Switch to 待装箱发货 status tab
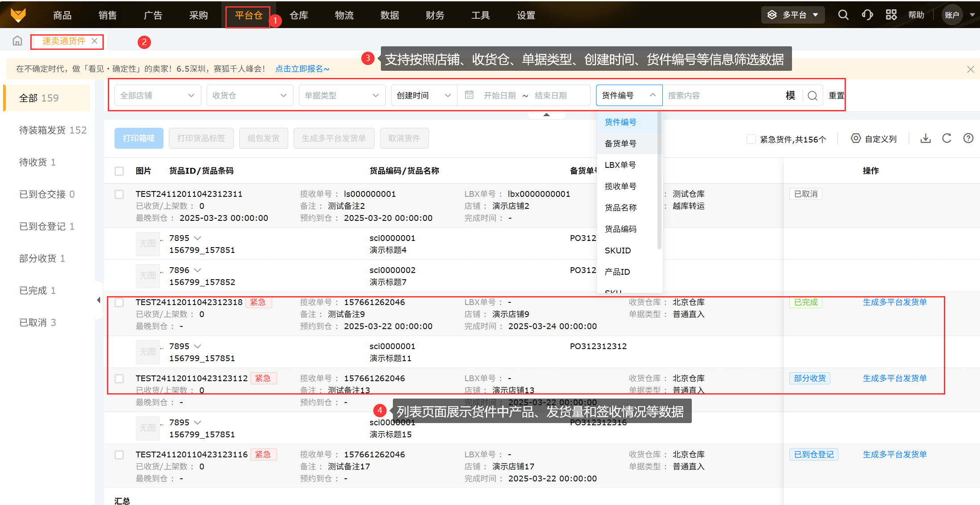Screen dimensions: 980x505 point(53,130)
